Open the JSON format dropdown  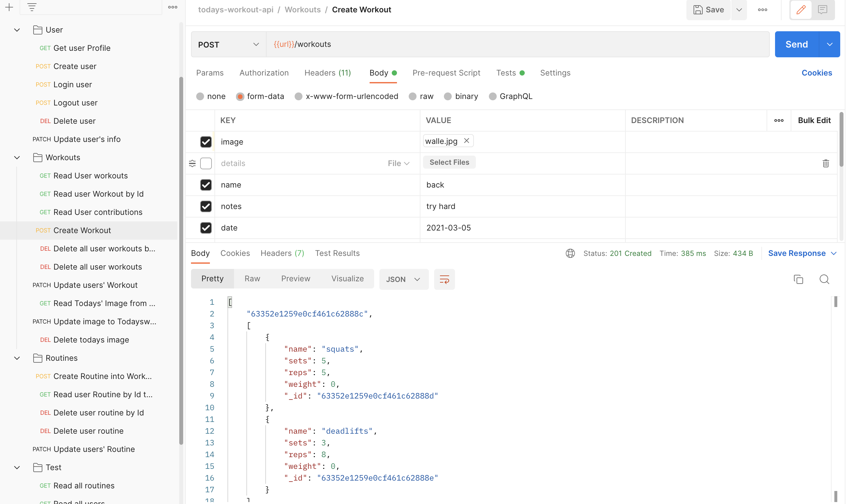[404, 279]
